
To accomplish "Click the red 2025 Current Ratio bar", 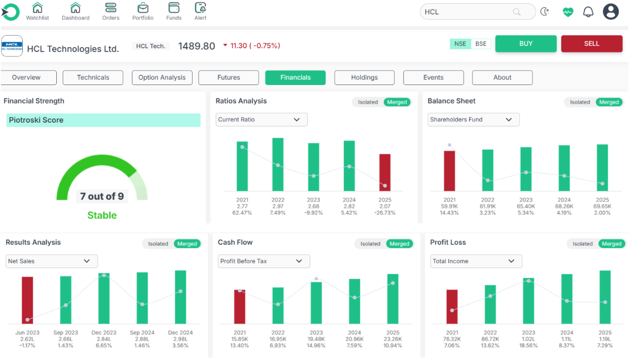I will click(x=385, y=172).
